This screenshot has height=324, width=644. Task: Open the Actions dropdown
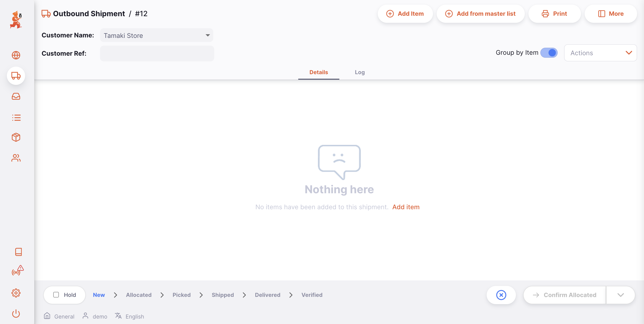pyautogui.click(x=600, y=53)
